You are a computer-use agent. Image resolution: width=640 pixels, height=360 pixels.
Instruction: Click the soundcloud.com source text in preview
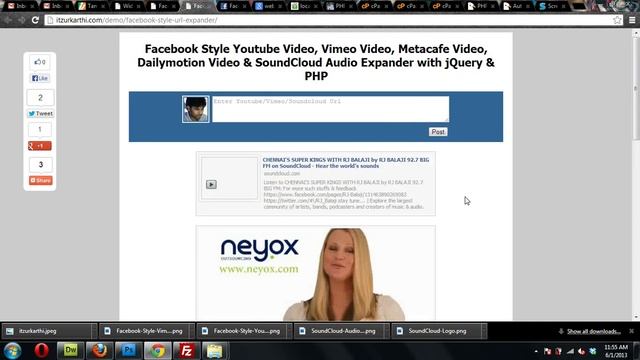(x=282, y=173)
